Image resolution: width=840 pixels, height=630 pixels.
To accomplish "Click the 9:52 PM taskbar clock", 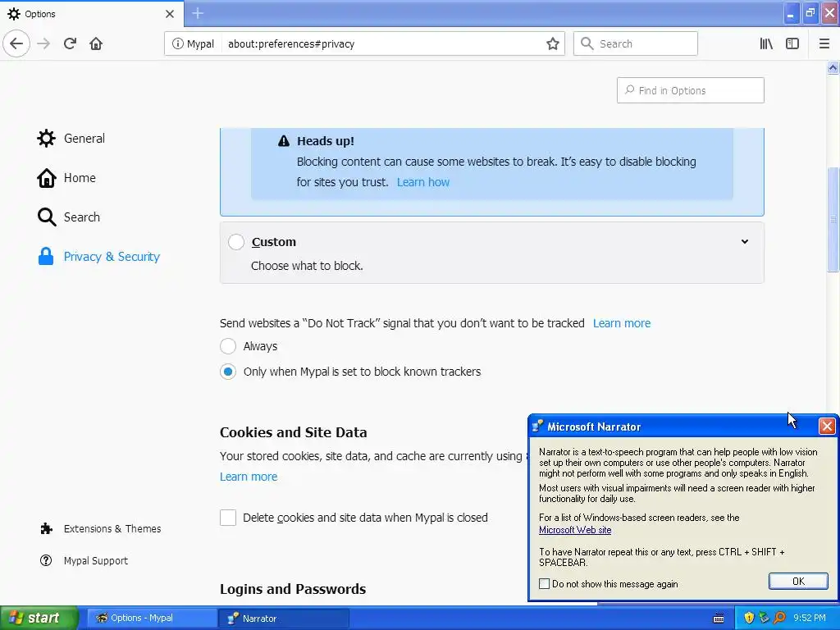I will coord(809,619).
